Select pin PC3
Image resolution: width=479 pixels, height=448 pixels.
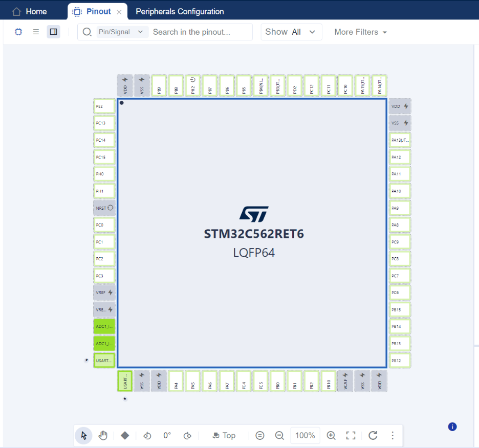pos(104,276)
